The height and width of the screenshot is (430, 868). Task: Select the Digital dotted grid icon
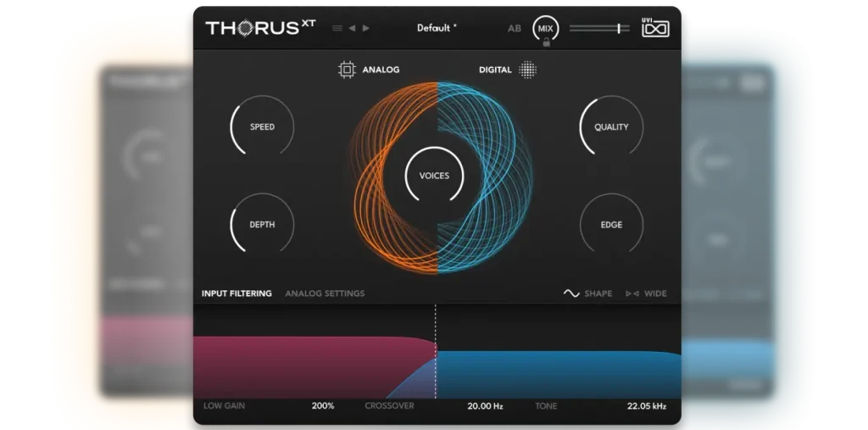[527, 70]
